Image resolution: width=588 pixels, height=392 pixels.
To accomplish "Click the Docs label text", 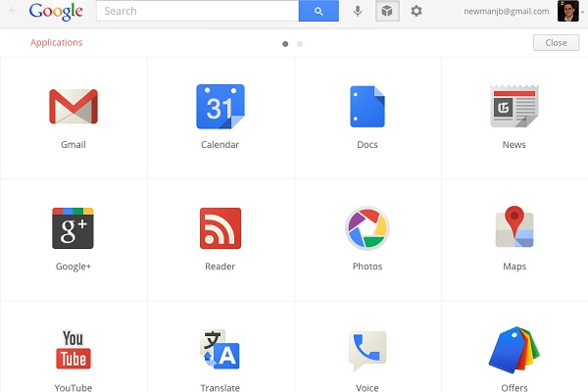I will tap(367, 144).
